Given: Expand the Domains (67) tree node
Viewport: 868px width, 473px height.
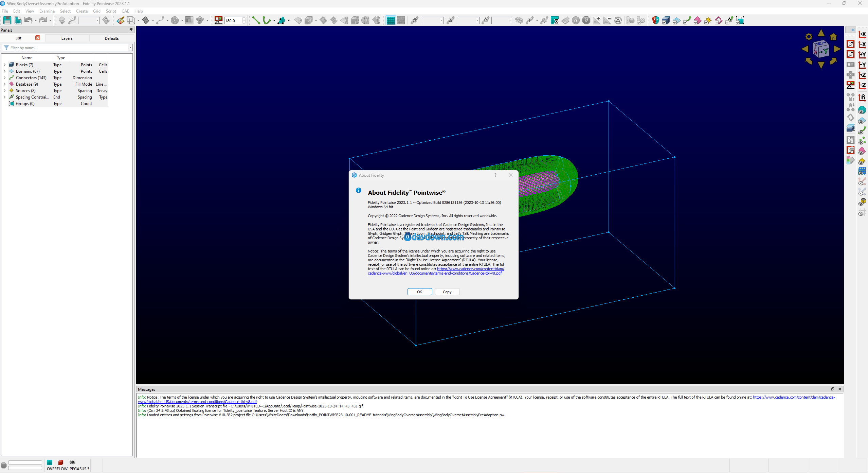Looking at the screenshot, I should [x=4, y=71].
